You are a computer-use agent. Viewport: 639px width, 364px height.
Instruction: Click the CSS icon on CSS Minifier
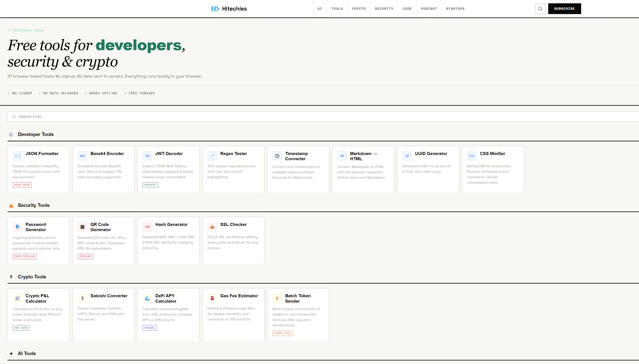point(472,156)
